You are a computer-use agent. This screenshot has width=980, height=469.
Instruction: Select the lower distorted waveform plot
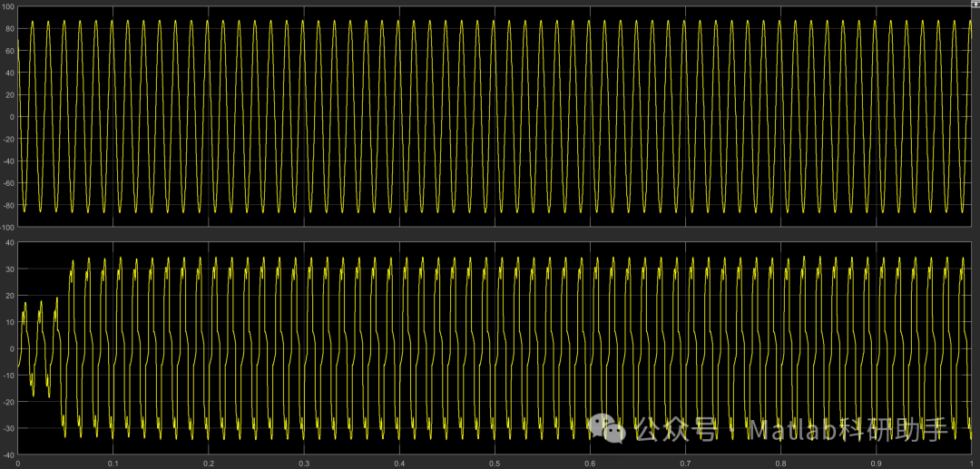[495, 347]
